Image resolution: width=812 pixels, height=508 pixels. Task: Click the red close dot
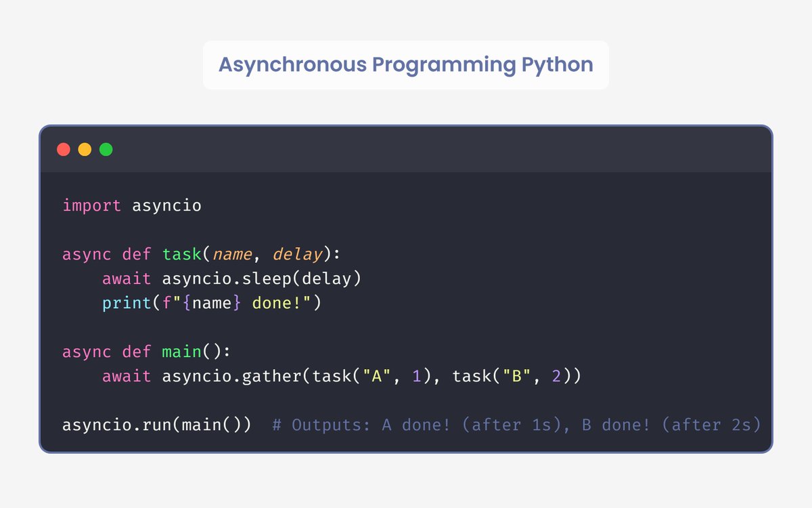click(x=64, y=150)
